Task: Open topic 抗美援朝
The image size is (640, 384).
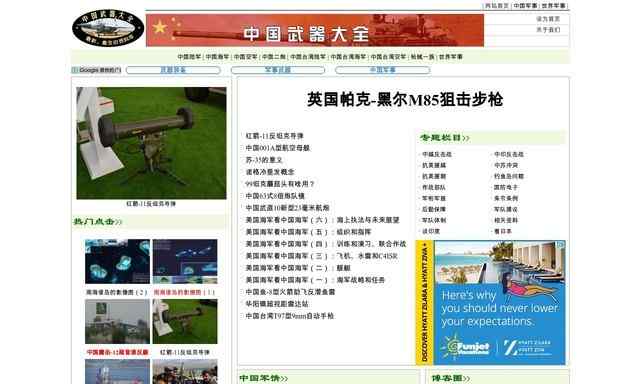Action: pos(434,176)
